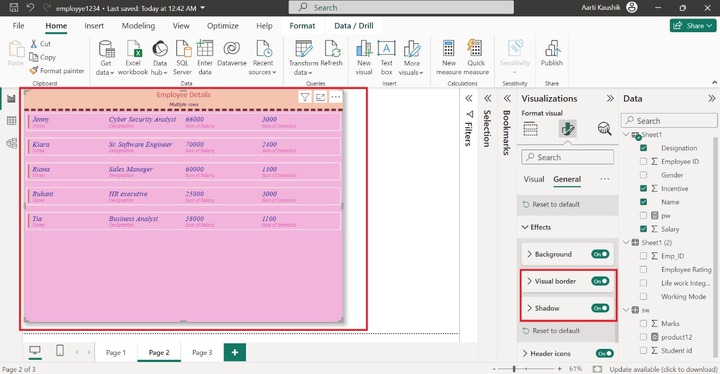Image resolution: width=720 pixels, height=374 pixels.
Task: Toggle the Header icons switch
Action: 604,353
